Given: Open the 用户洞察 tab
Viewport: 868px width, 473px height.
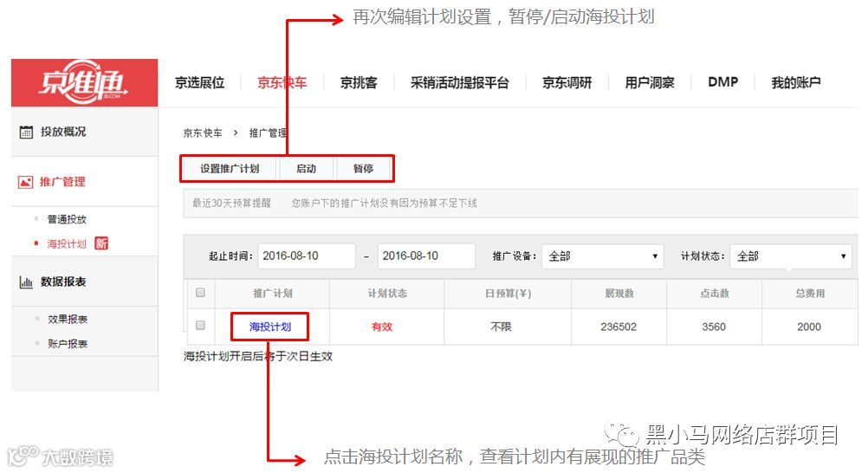Looking at the screenshot, I should pos(650,82).
